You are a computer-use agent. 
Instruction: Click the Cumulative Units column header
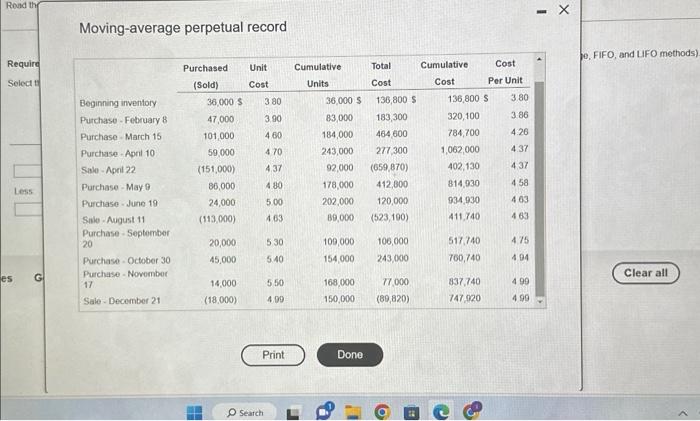[317, 75]
